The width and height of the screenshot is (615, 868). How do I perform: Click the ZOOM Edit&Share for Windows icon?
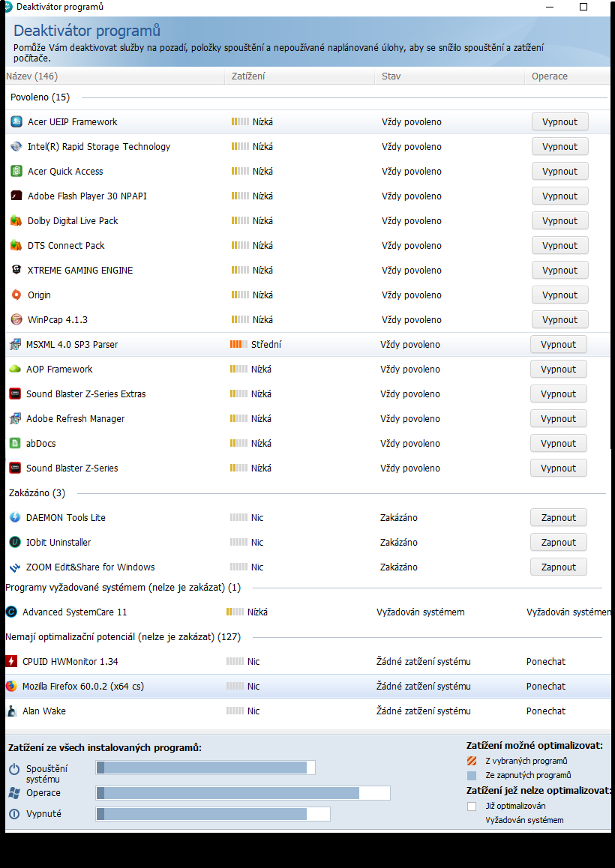[15, 567]
